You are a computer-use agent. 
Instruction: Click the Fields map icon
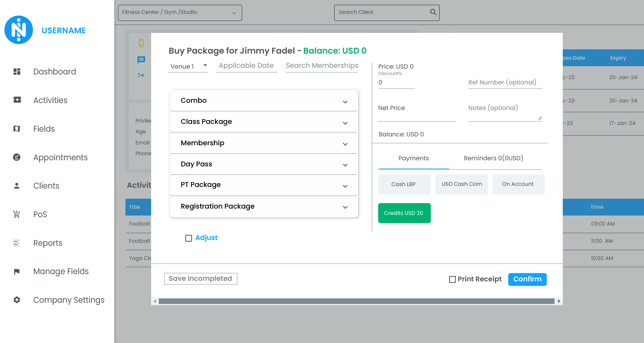(17, 129)
